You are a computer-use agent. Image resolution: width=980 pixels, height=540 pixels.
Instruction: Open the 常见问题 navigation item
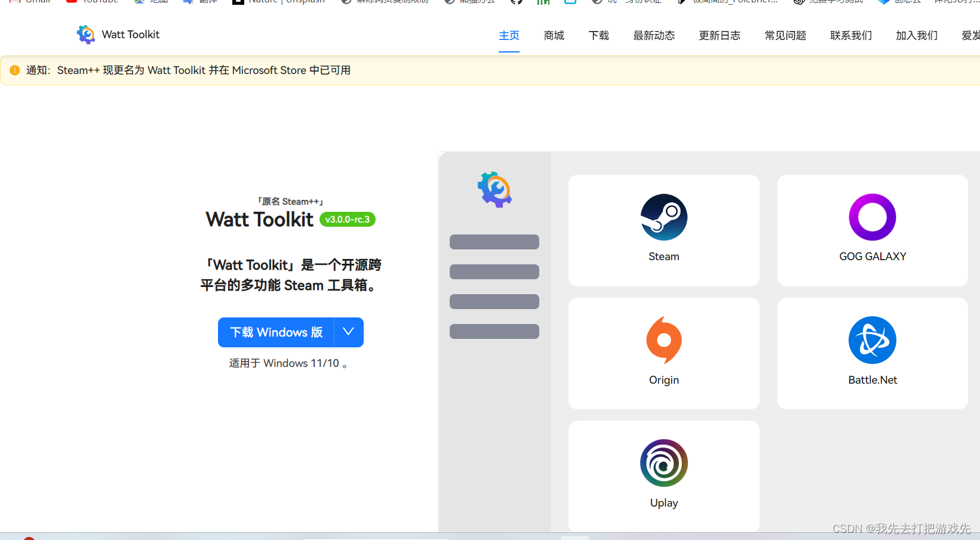tap(785, 36)
